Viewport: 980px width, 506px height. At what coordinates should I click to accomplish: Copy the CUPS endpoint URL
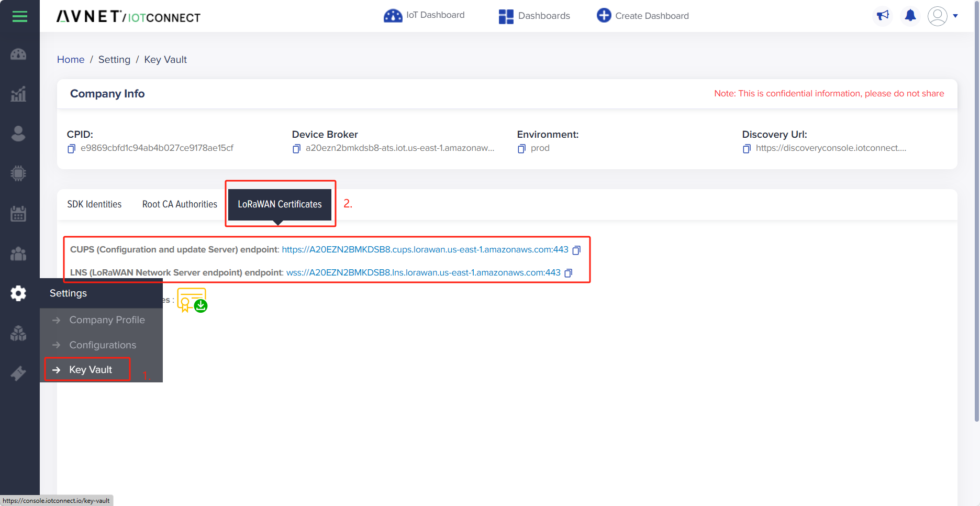(576, 250)
